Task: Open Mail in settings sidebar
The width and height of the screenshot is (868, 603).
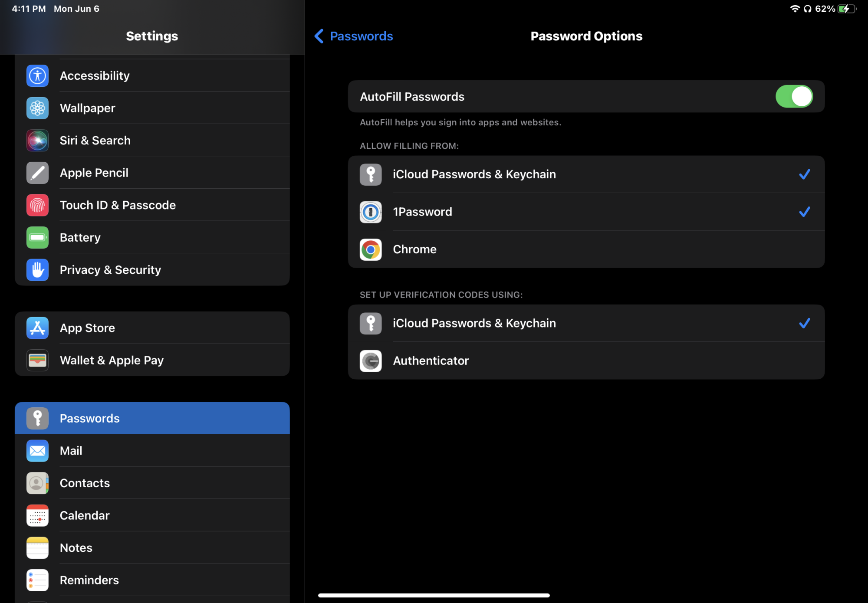Action: tap(152, 451)
